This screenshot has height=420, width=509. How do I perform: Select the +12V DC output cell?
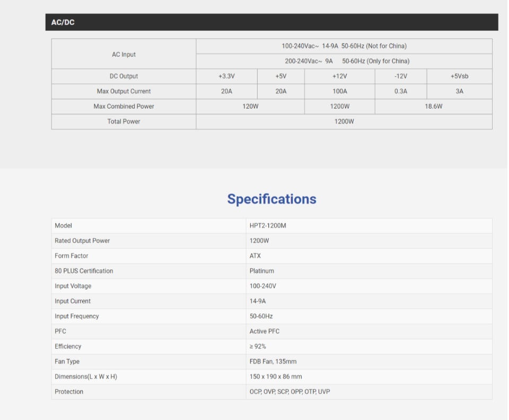click(x=339, y=76)
